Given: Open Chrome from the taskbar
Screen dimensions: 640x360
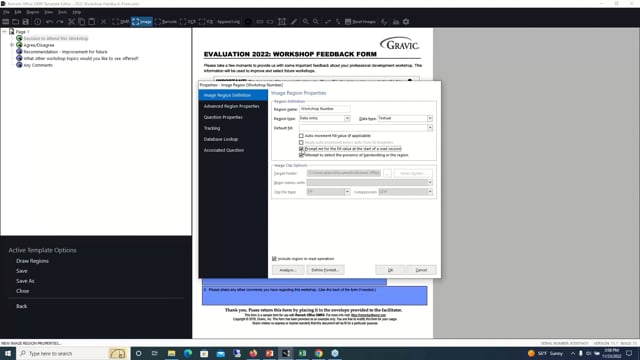Looking at the screenshot, I should coord(318,353).
